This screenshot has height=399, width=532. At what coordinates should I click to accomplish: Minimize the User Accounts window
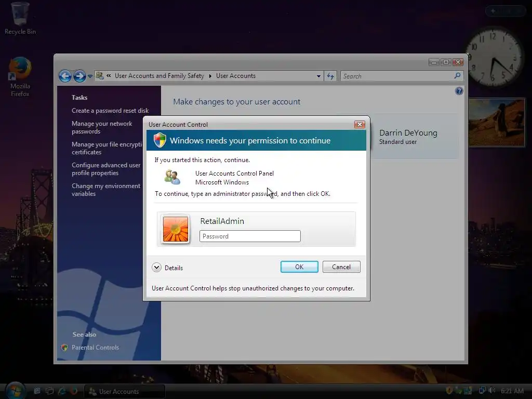pyautogui.click(x=434, y=62)
